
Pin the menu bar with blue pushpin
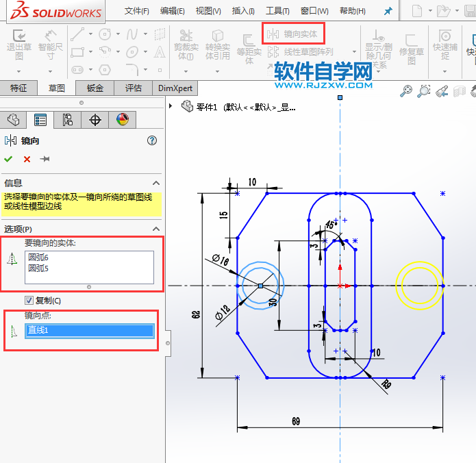[x=388, y=11]
